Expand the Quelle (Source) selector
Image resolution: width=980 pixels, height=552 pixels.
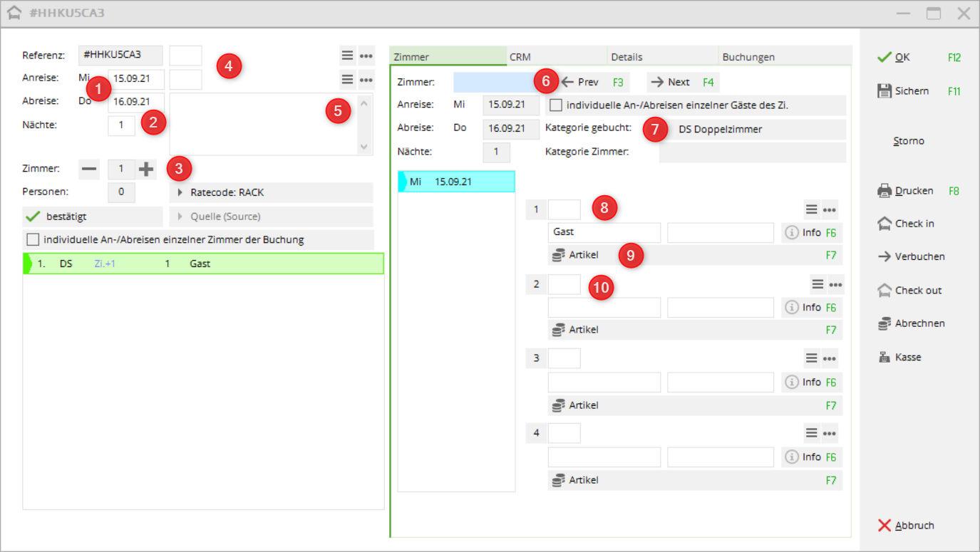pyautogui.click(x=180, y=217)
